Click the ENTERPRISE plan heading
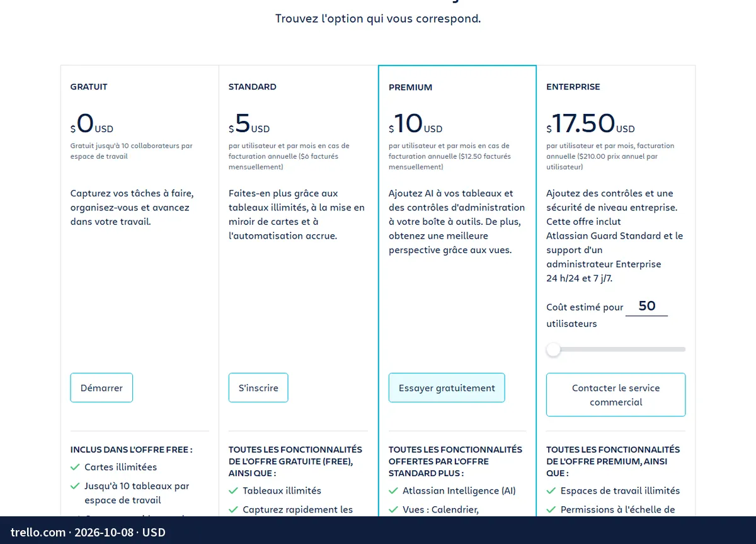This screenshot has width=756, height=544. (x=573, y=87)
